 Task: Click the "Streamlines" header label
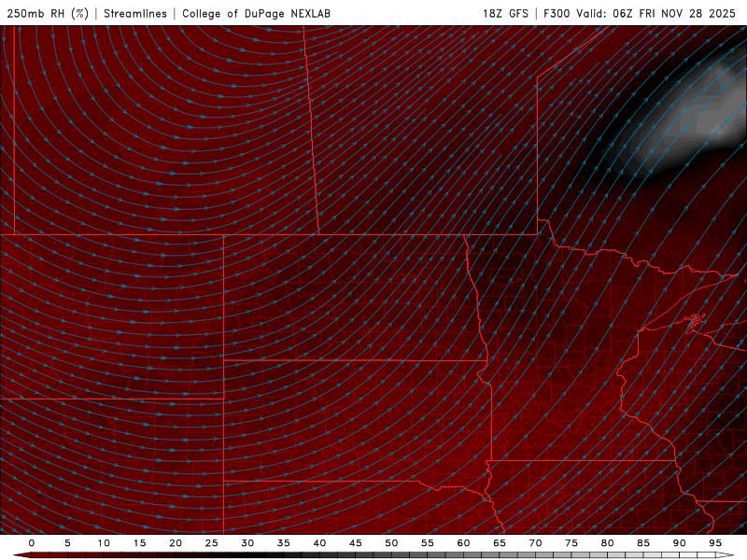tap(135, 13)
